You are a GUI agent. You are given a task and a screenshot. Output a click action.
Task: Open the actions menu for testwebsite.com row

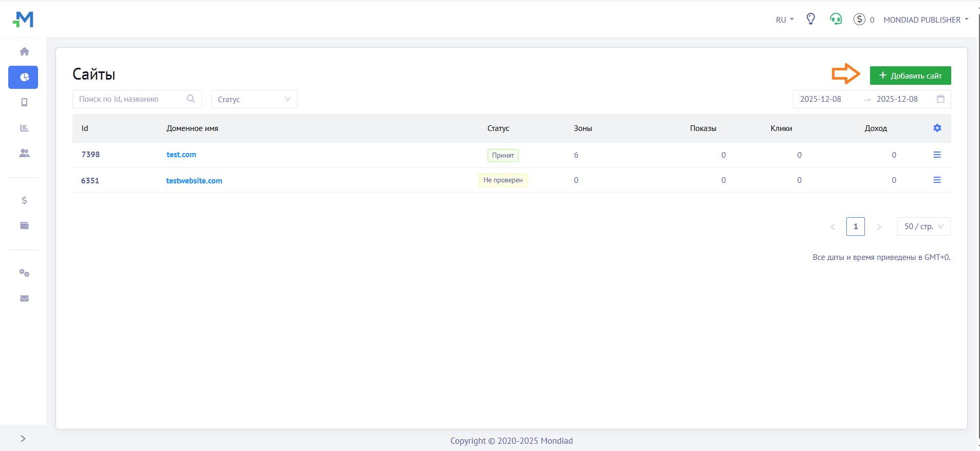coord(937,180)
